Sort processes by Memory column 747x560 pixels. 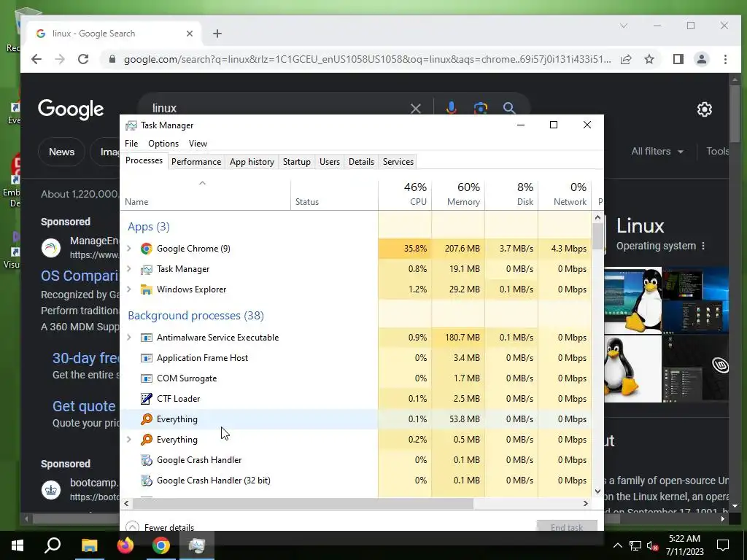pos(458,195)
